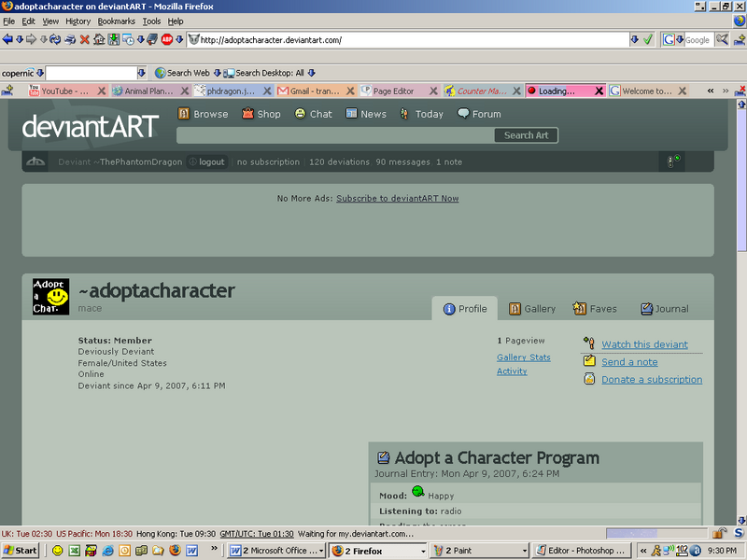The image size is (747, 560).
Task: Click the Excel icon in quick launch
Action: click(75, 551)
